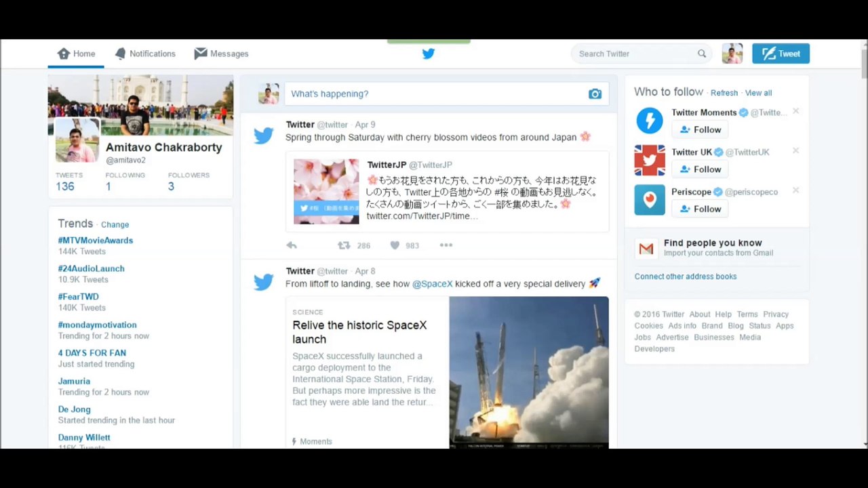Click the Developers footer link
The width and height of the screenshot is (868, 488).
pyautogui.click(x=654, y=349)
